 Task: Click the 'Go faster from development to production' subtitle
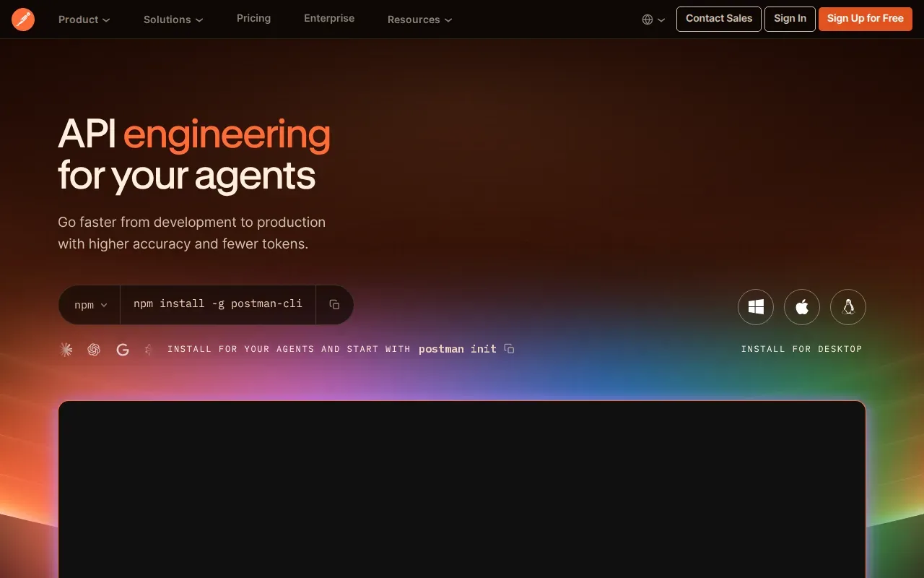pyautogui.click(x=192, y=233)
